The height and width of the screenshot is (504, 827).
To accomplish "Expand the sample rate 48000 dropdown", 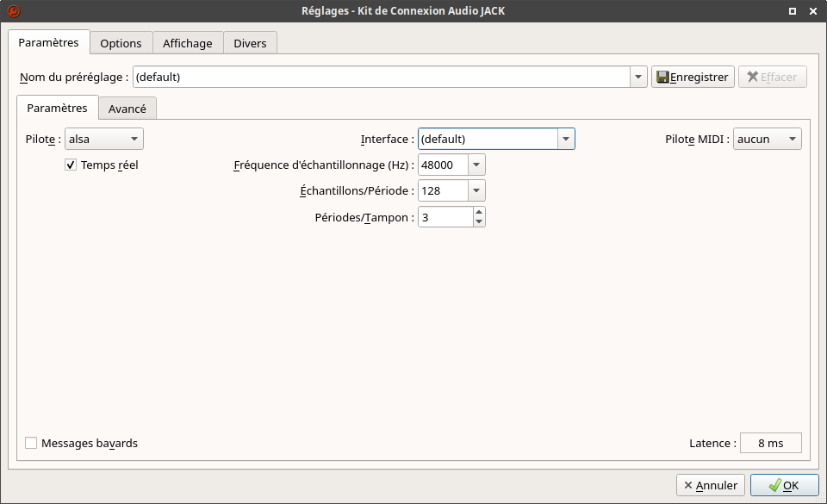I will point(476,165).
